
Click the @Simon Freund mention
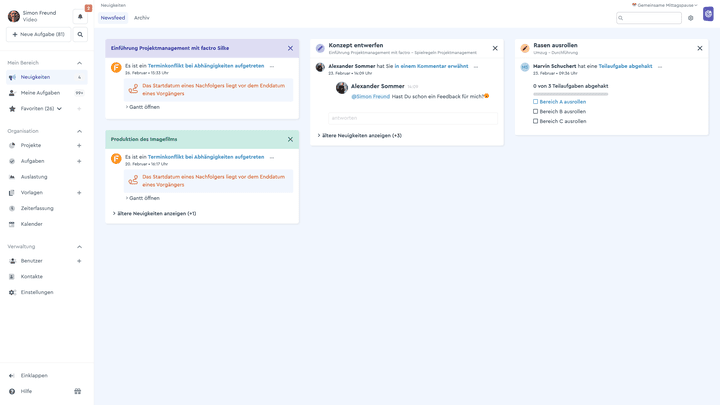coord(370,96)
